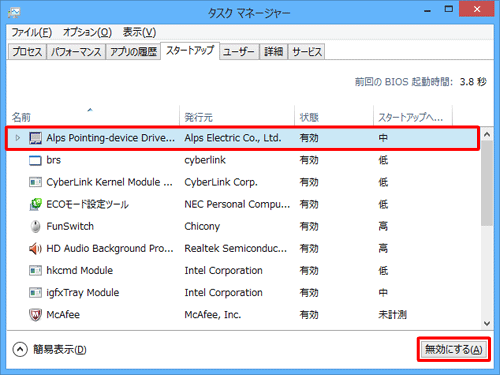This screenshot has width=500, height=375.
Task: Click Intel Corporation in igfxTray row
Action: [224, 293]
